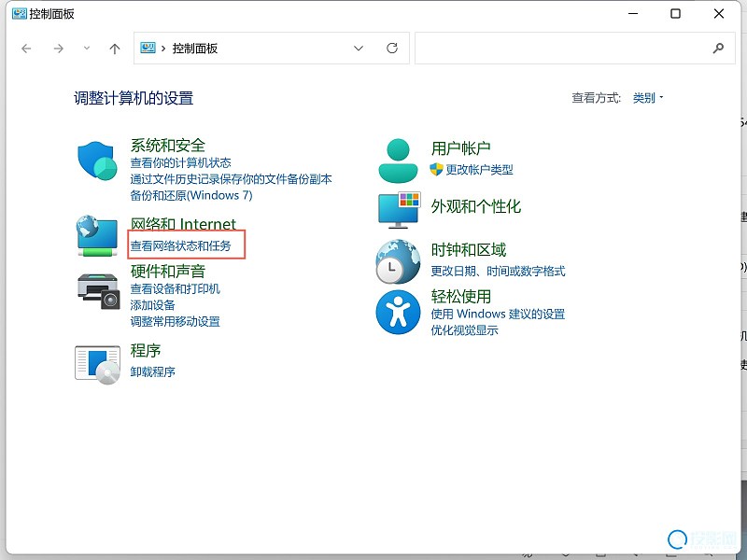Open 使用 Windows 建议的设置 link
The width and height of the screenshot is (747, 560).
point(498,314)
